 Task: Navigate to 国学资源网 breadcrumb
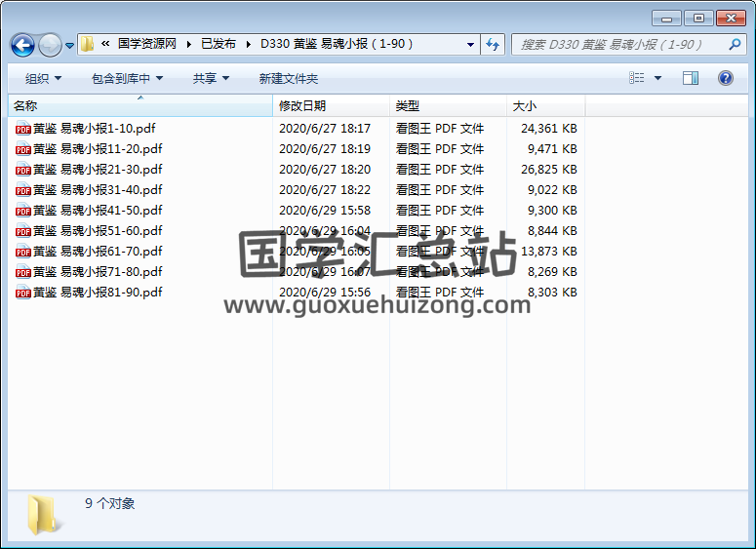(147, 44)
